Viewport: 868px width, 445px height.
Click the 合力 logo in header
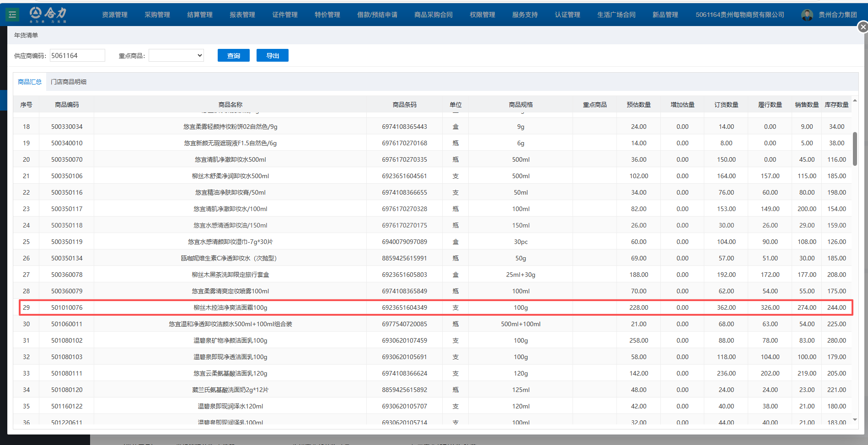click(48, 14)
